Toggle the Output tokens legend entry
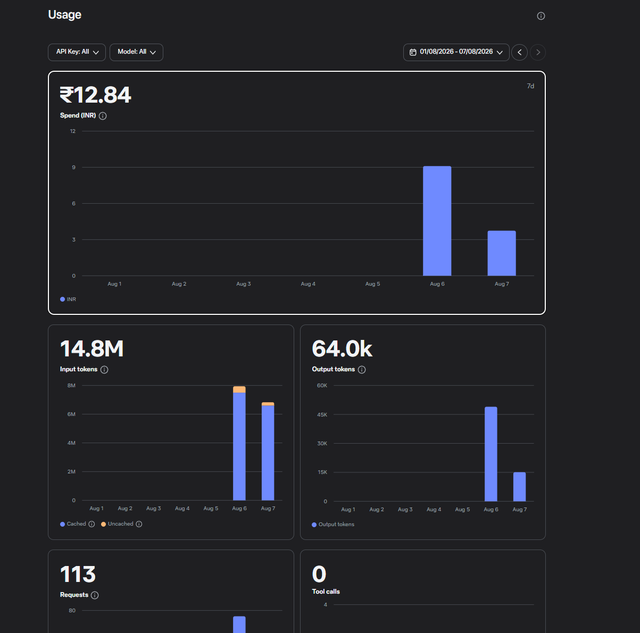This screenshot has width=640, height=633. coord(333,524)
